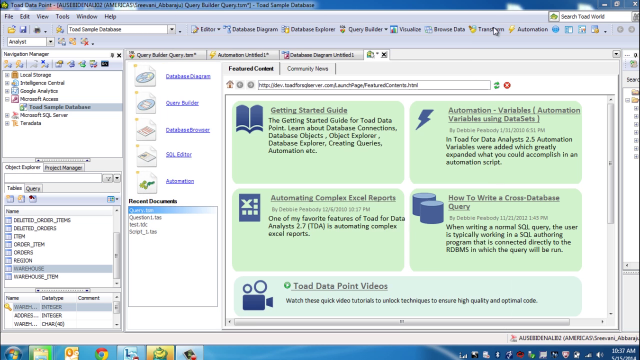Refresh the featured content page
The width and height of the screenshot is (640, 360).
[496, 85]
